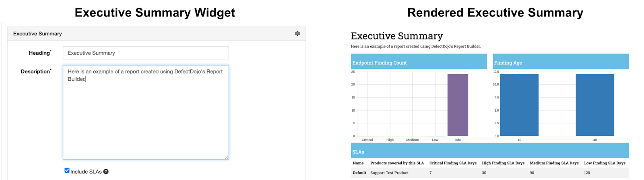644x180 pixels.
Task: Click the purple Info bar in chart
Action: [x=458, y=105]
